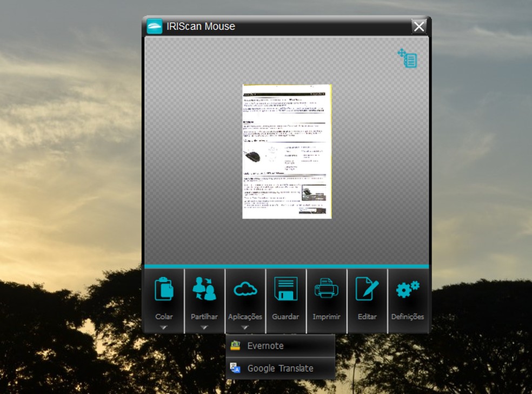Collapse the Aplicações dropdown arrow
Image resolution: width=532 pixels, height=394 pixels.
click(245, 327)
